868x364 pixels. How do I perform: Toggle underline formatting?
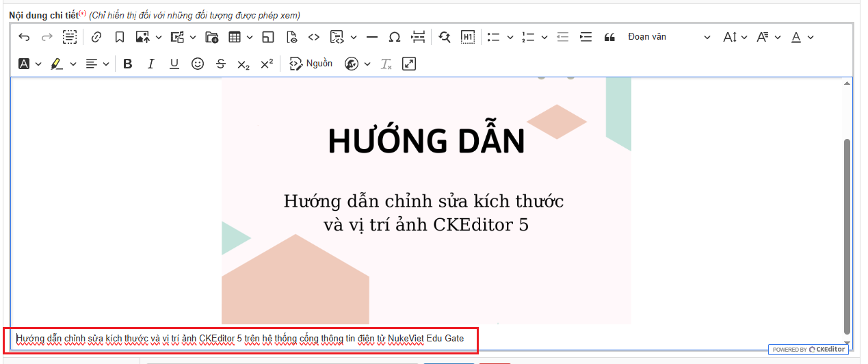[174, 64]
